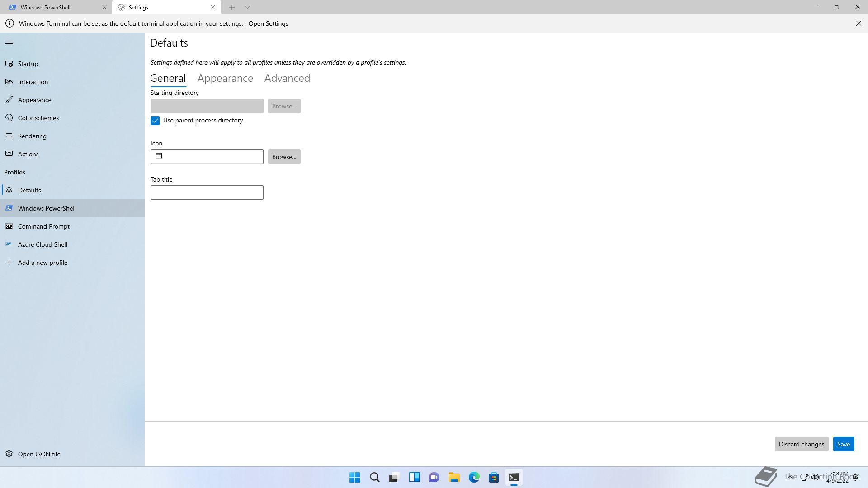The height and width of the screenshot is (488, 868).
Task: Switch to Advanced tab under Defaults
Action: point(287,78)
